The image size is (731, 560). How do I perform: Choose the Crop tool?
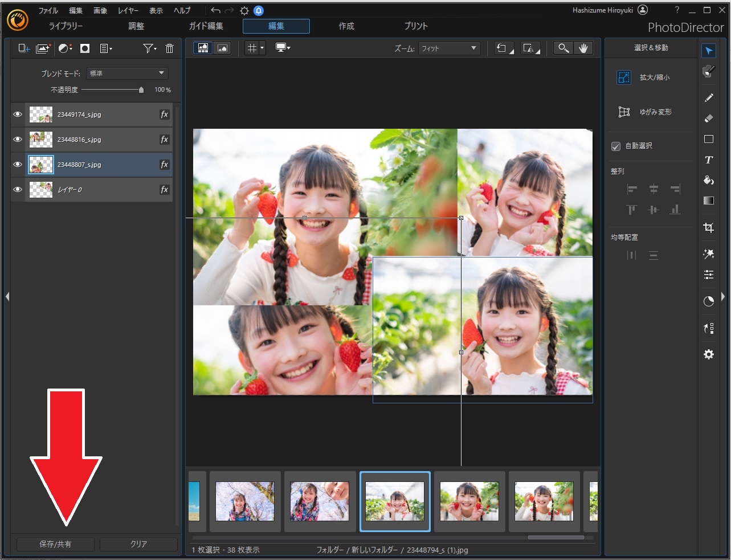(708, 228)
